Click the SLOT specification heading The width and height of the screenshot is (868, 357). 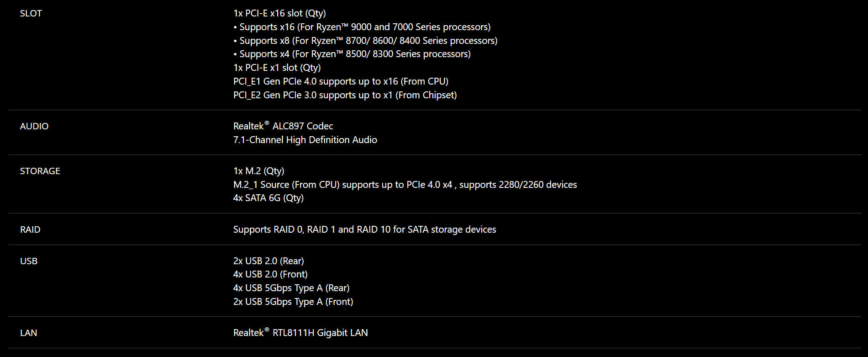coord(31,13)
